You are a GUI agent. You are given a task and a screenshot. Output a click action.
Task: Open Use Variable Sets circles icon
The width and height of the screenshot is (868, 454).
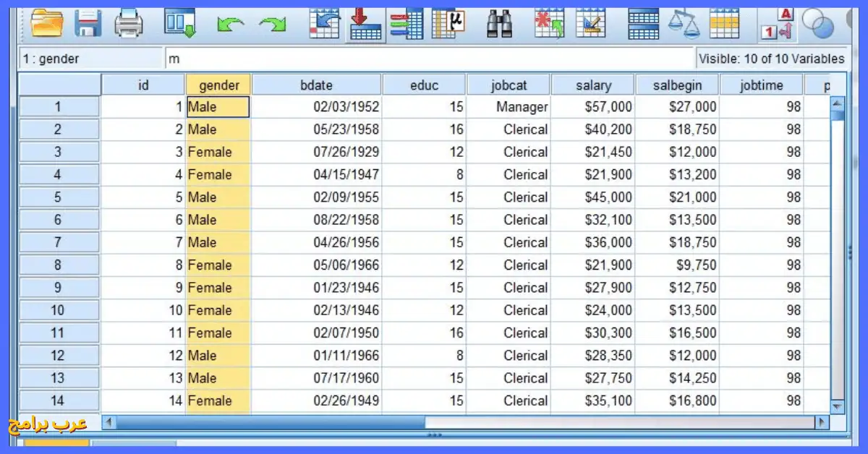pos(819,25)
